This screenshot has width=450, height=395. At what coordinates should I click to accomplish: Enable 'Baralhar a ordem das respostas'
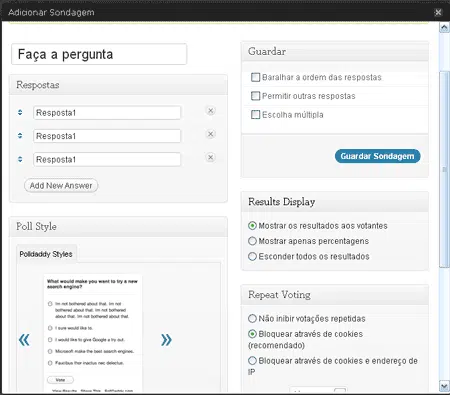[x=255, y=77]
